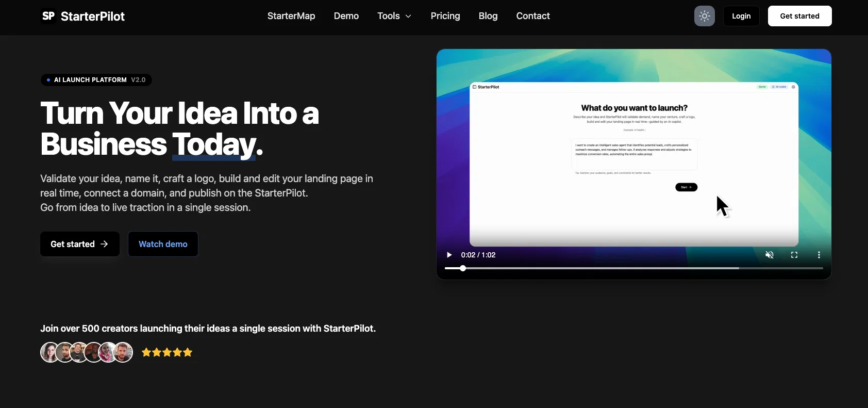Visit the Blog page
This screenshot has height=408, width=868.
click(488, 16)
